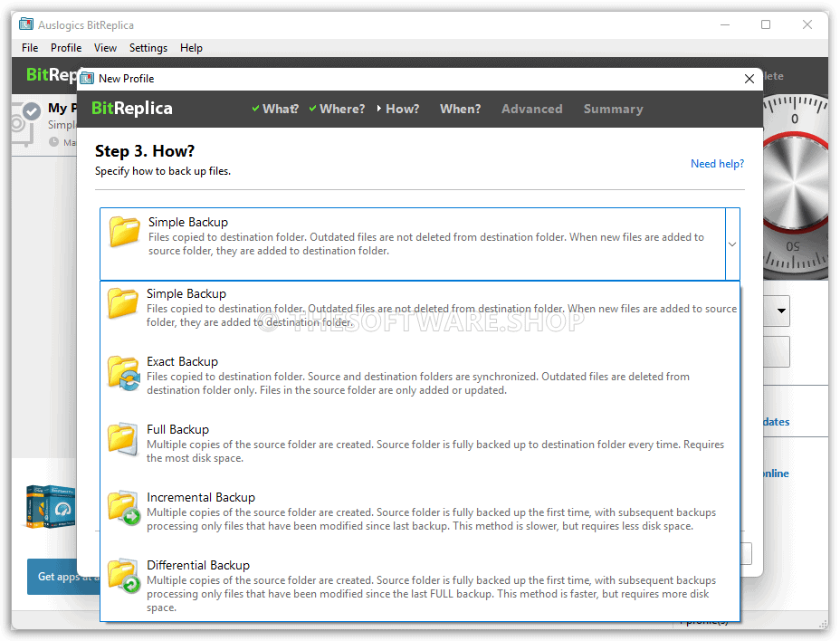Click the Differential Backup description text
Image resolution: width=840 pixels, height=641 pixels.
coord(431,594)
